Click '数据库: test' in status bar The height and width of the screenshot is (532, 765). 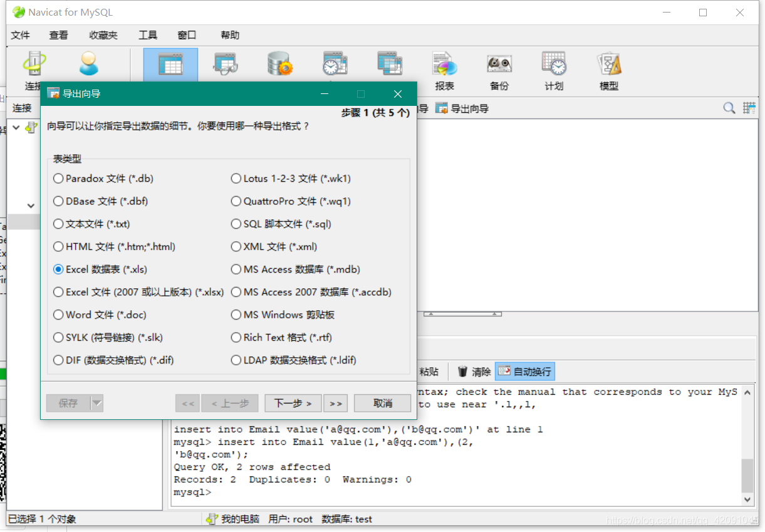coord(346,519)
